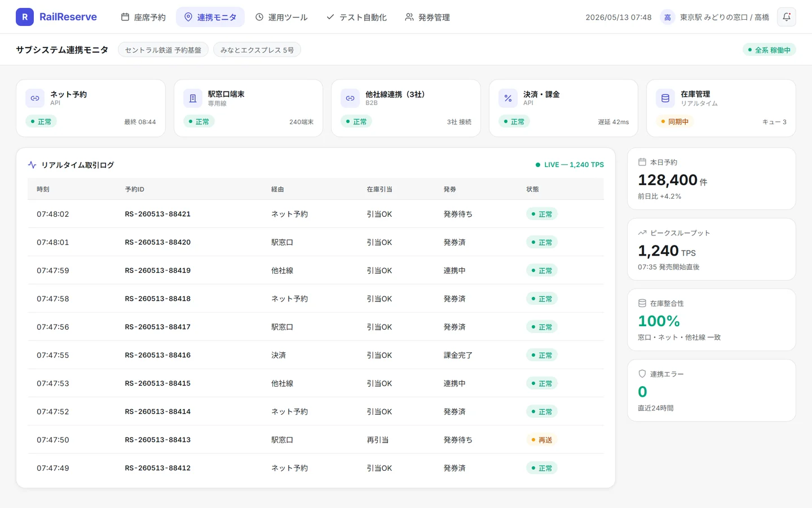Screen dimensions: 812x508
Task: Click the link icon on ネット予約 card
Action: 35,98
